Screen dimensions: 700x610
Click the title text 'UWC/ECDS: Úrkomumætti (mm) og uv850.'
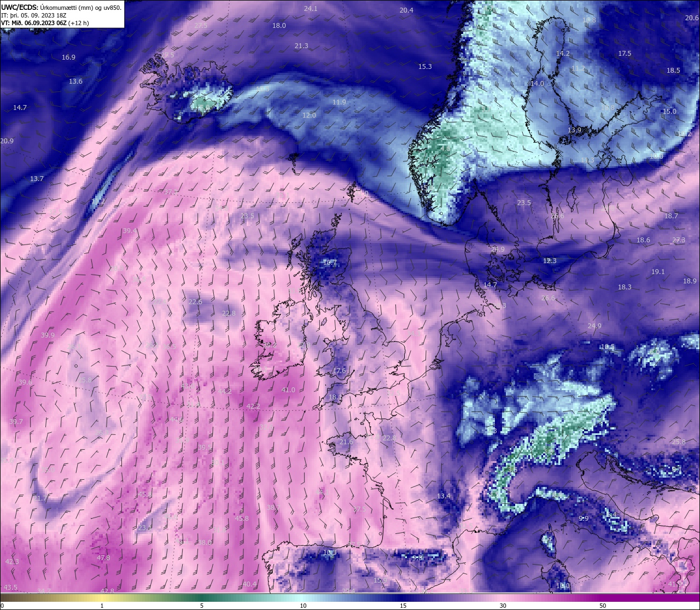pos(61,7)
